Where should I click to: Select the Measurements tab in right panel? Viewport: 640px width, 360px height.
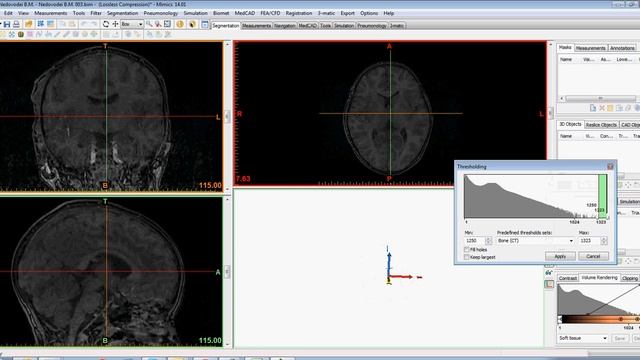591,48
